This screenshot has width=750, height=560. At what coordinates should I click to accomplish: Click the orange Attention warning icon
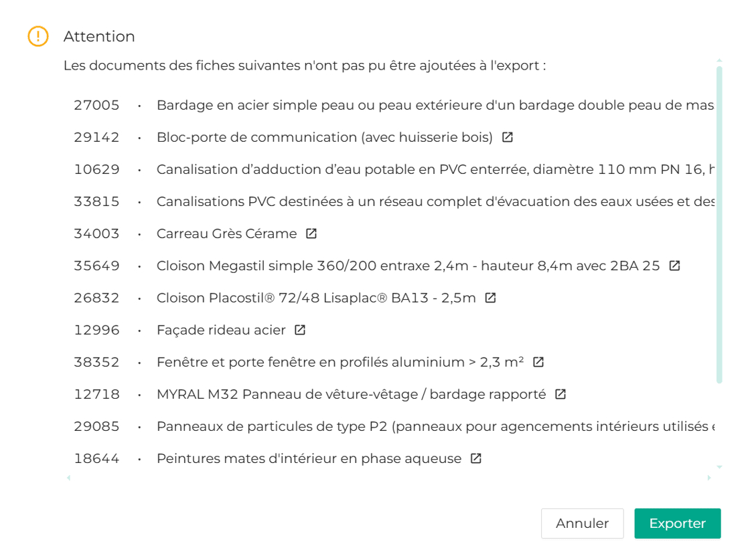click(x=38, y=36)
